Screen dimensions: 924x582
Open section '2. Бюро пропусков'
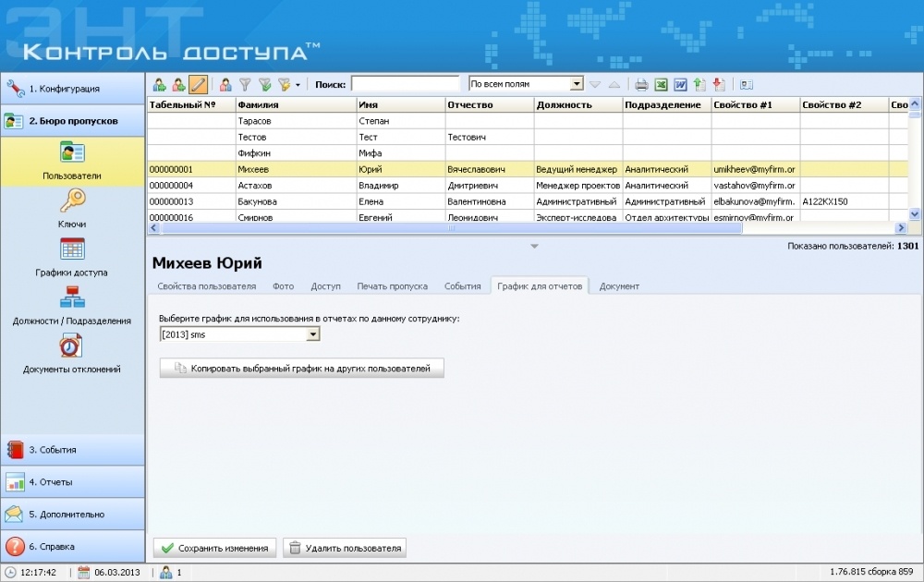click(72, 121)
